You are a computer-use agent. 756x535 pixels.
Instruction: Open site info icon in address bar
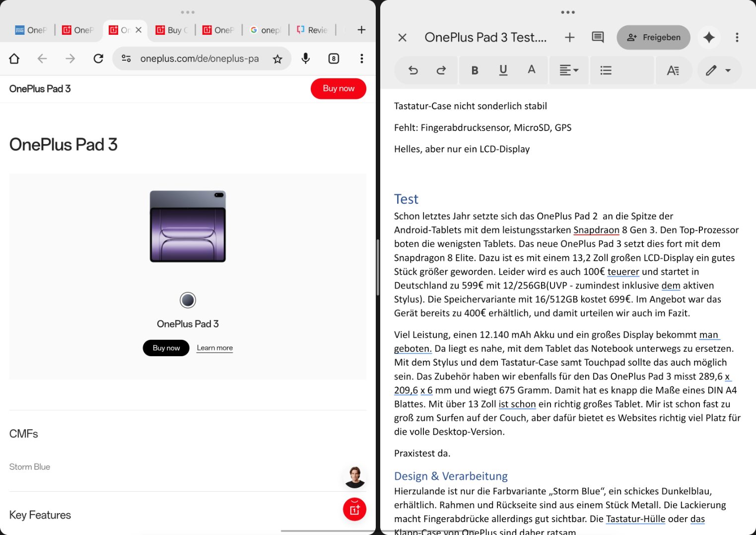[x=127, y=59]
